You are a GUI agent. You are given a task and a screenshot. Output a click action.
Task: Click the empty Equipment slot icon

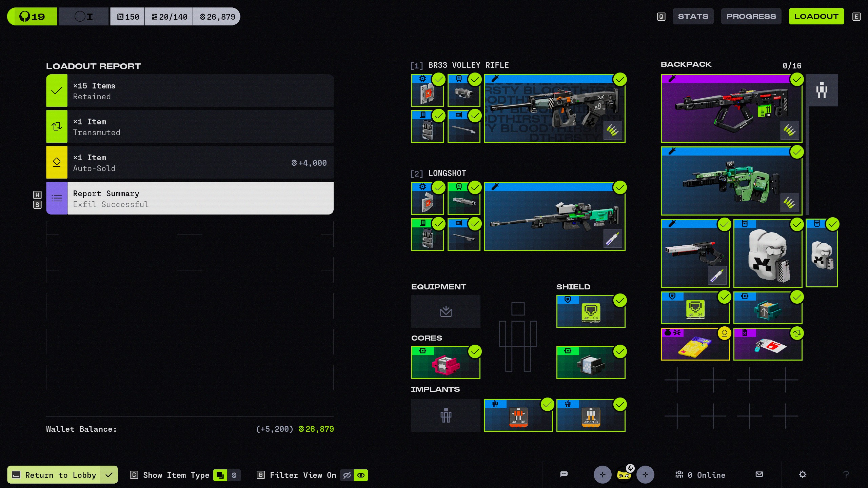tap(446, 311)
